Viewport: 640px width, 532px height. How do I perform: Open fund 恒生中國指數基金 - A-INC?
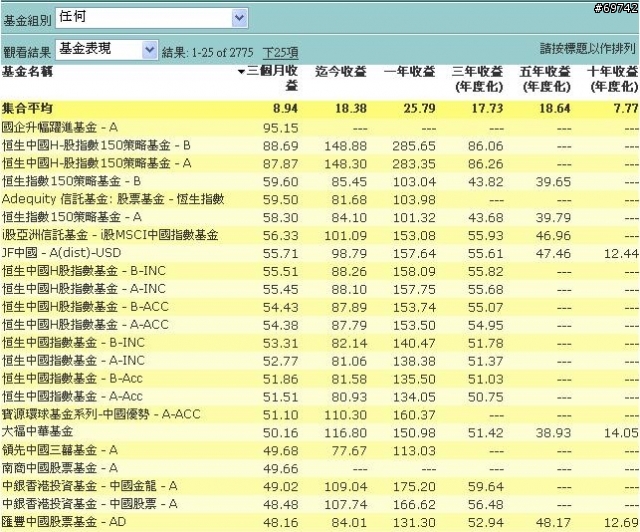pos(73,361)
